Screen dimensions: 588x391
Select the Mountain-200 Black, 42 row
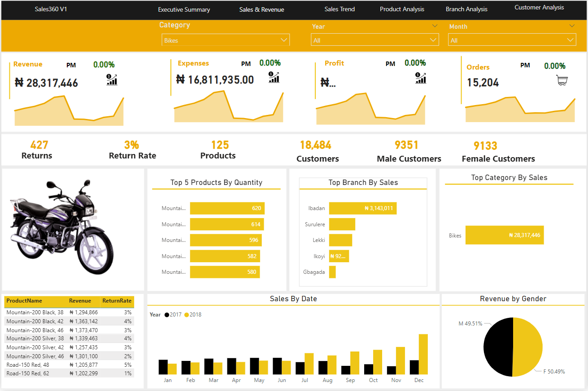tap(70, 321)
